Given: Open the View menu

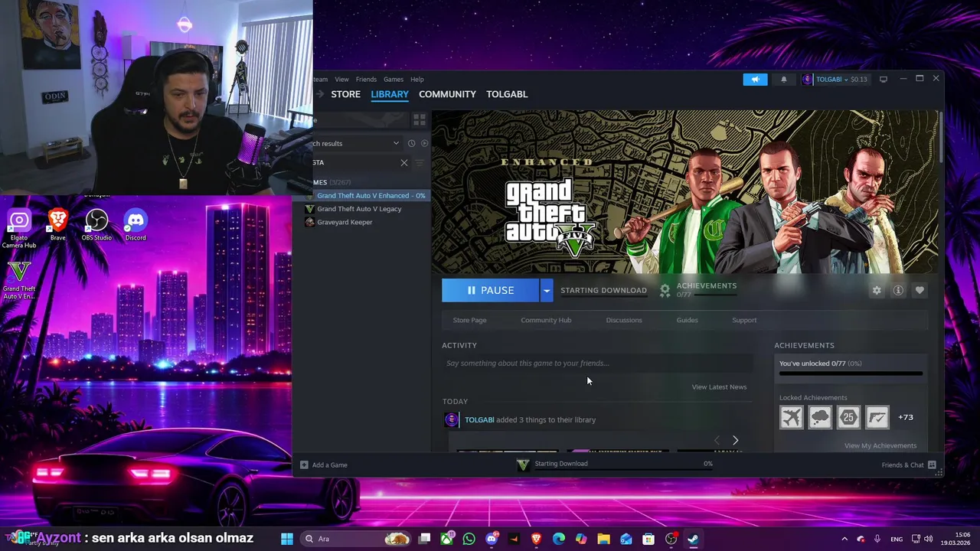Looking at the screenshot, I should click(341, 80).
